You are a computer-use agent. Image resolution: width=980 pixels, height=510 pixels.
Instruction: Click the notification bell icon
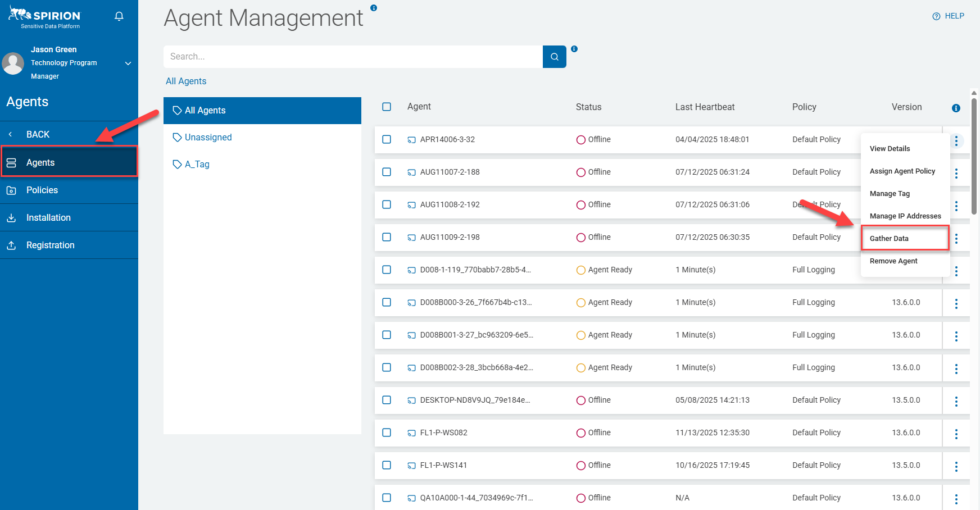pos(119,16)
